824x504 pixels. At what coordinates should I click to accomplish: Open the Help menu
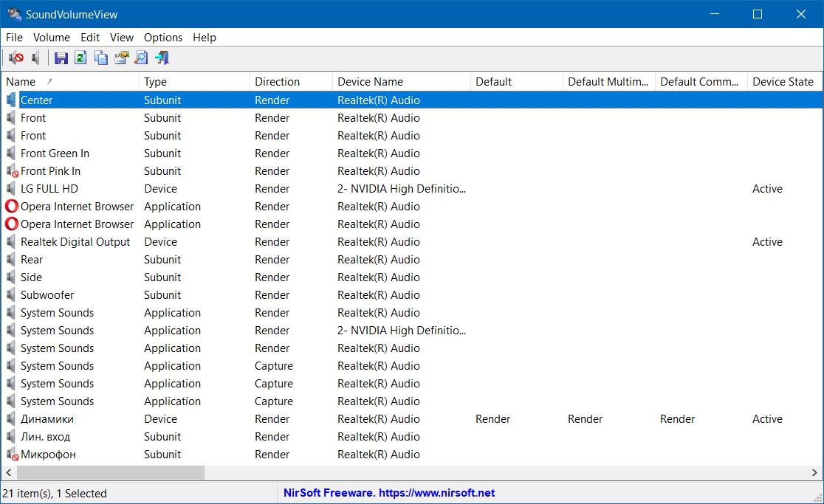tap(205, 38)
